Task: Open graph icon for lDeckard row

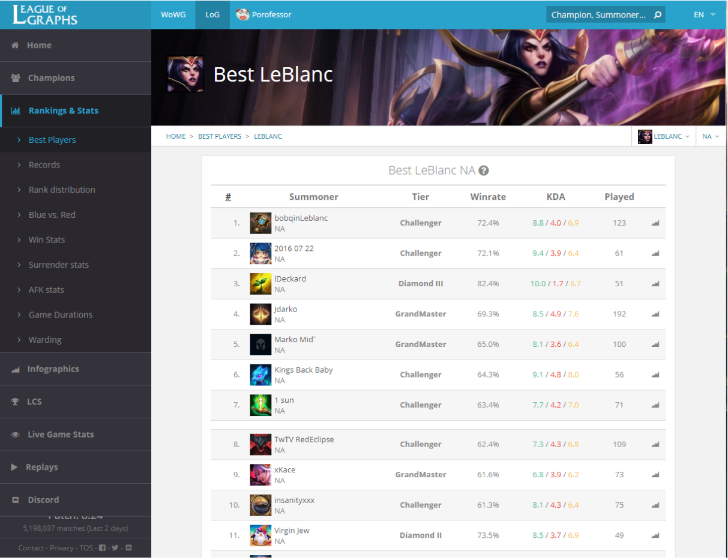Action: (655, 283)
